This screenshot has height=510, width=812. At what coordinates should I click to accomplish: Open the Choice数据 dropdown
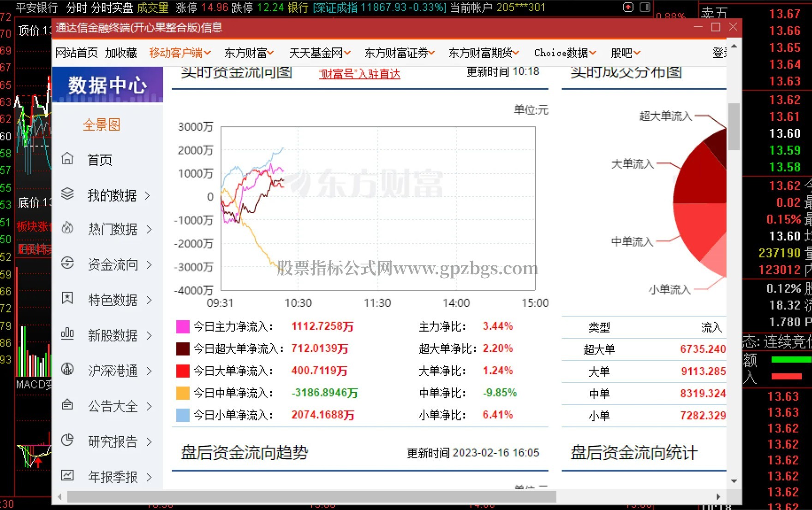tap(565, 53)
